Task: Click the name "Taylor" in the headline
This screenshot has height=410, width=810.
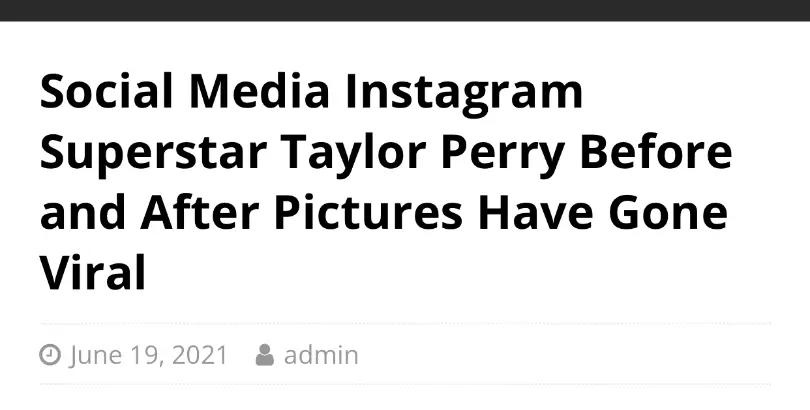Action: click(353, 155)
